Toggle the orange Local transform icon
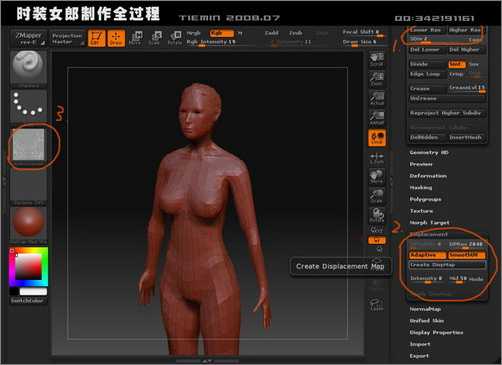This screenshot has height=365, width=502. [x=377, y=138]
